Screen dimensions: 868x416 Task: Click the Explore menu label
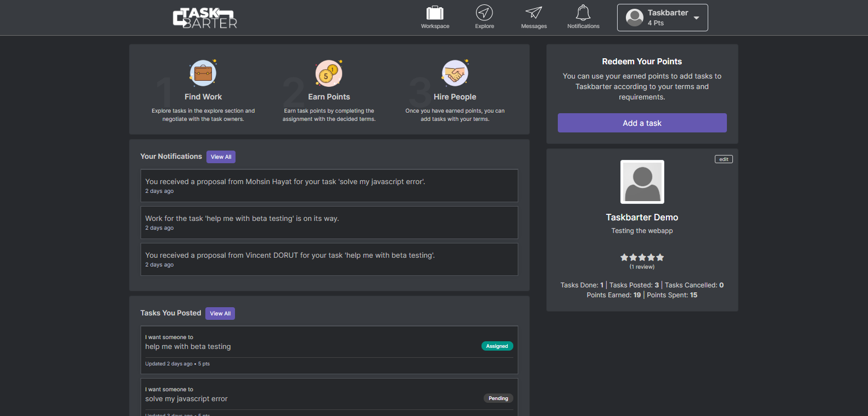coord(484,26)
